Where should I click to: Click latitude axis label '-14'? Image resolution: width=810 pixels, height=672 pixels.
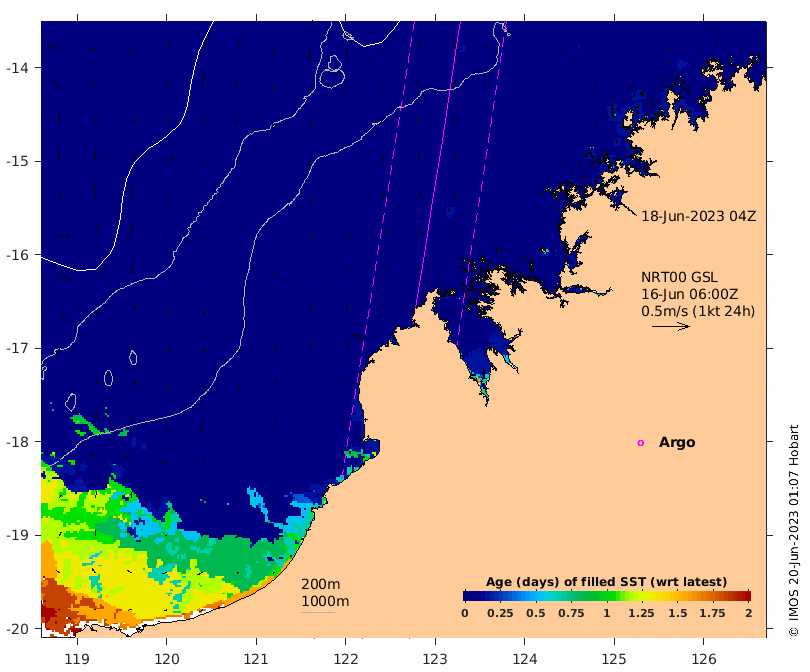coord(17,68)
